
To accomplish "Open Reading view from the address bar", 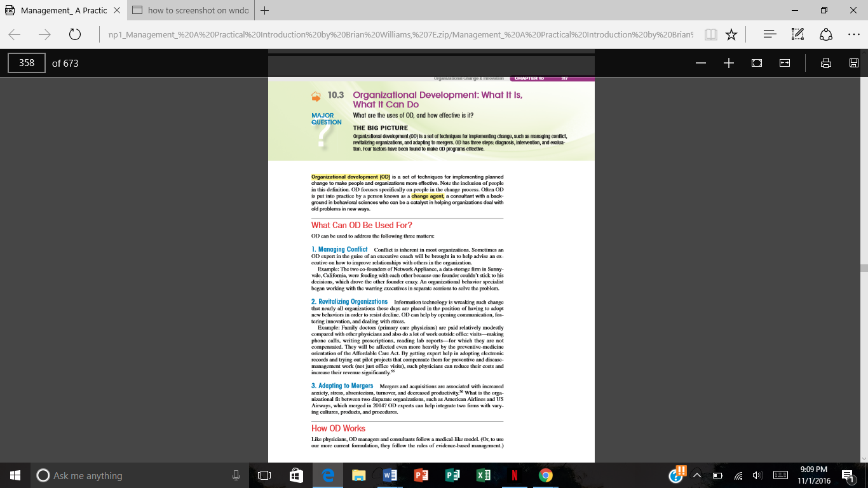I will coord(711,34).
